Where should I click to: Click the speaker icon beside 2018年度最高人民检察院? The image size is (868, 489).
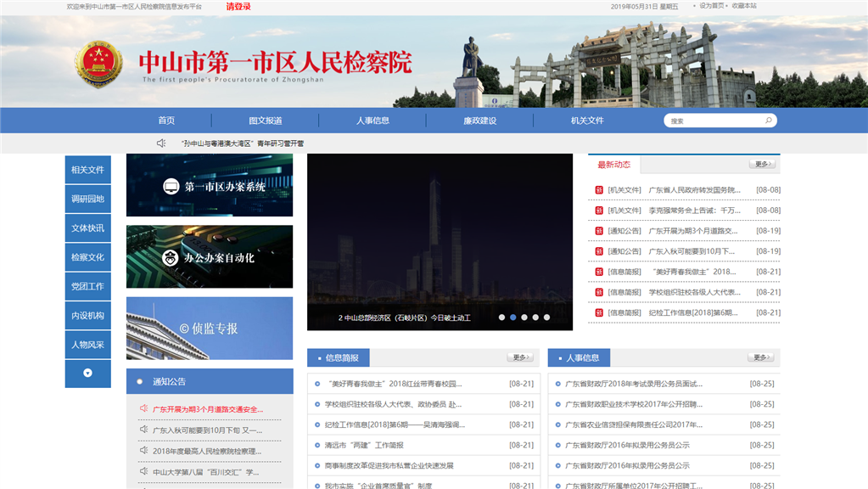point(144,450)
